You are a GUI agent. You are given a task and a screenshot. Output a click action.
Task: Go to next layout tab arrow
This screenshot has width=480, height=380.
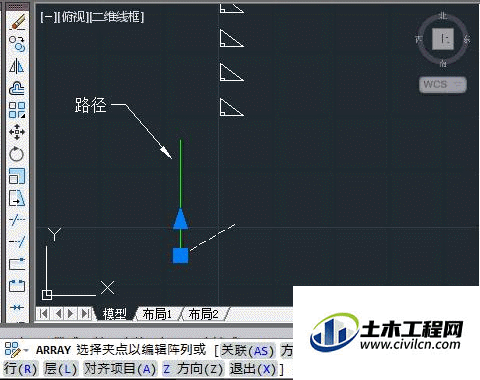(71, 314)
